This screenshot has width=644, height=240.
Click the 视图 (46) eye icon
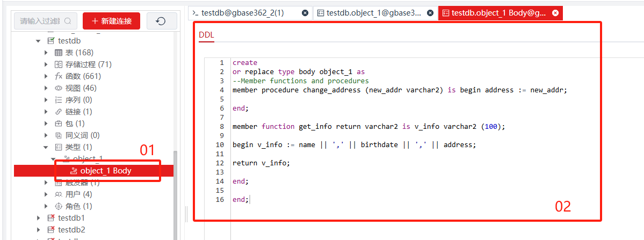pyautogui.click(x=59, y=88)
